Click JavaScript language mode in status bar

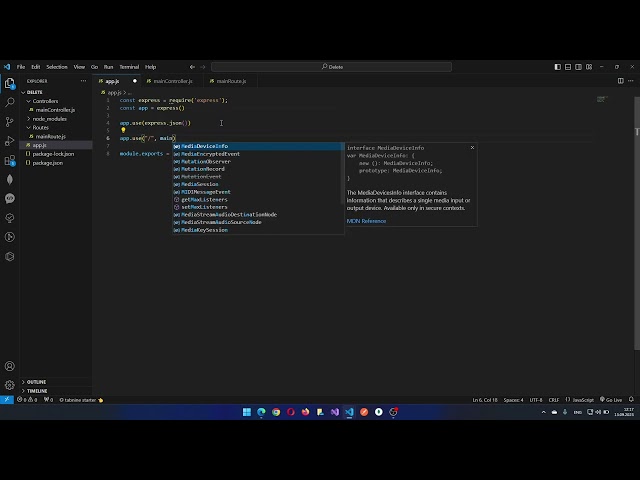point(583,400)
